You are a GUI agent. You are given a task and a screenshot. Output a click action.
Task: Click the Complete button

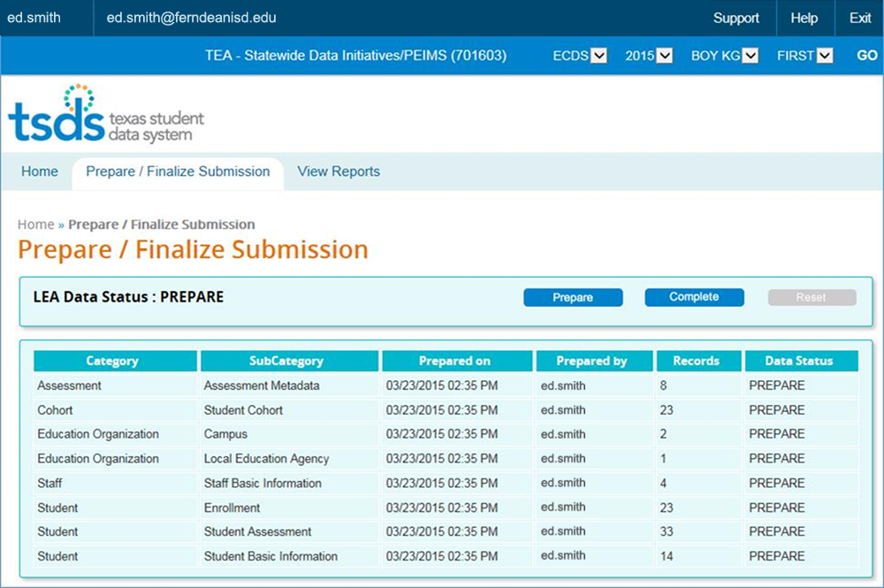click(x=694, y=297)
